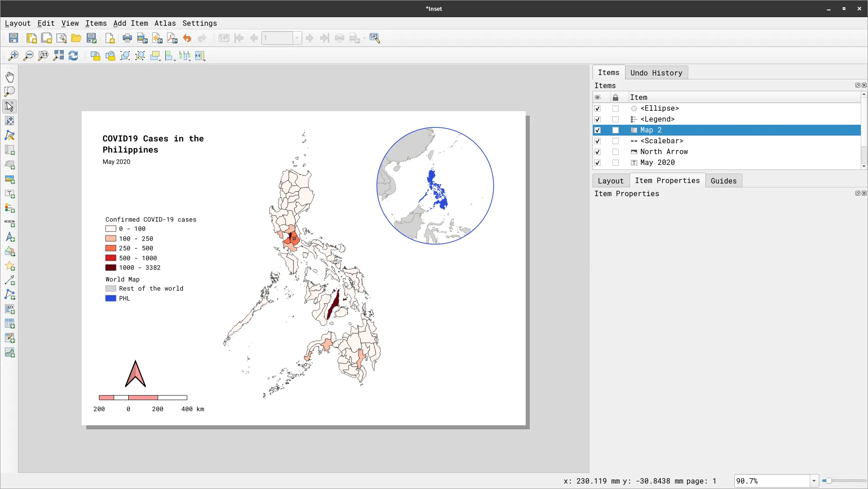This screenshot has width=868, height=489.
Task: Switch to the Undo History tab
Action: point(656,72)
